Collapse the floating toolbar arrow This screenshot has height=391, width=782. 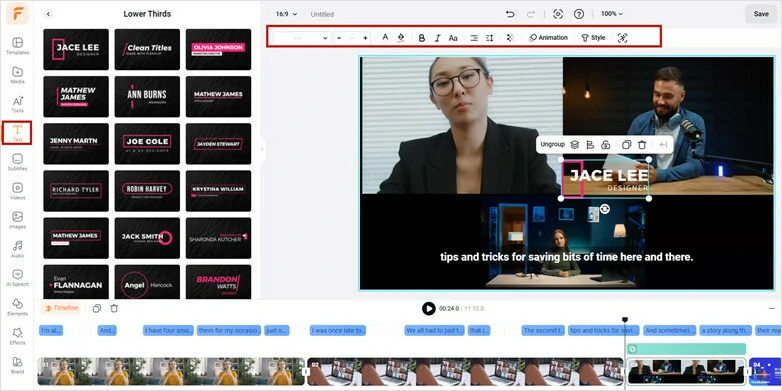(x=663, y=145)
